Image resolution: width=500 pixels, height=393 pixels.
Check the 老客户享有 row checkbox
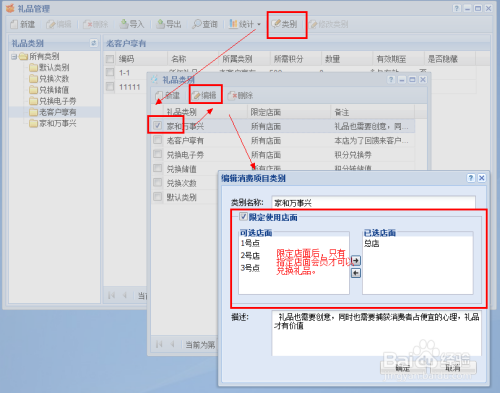pyautogui.click(x=157, y=140)
